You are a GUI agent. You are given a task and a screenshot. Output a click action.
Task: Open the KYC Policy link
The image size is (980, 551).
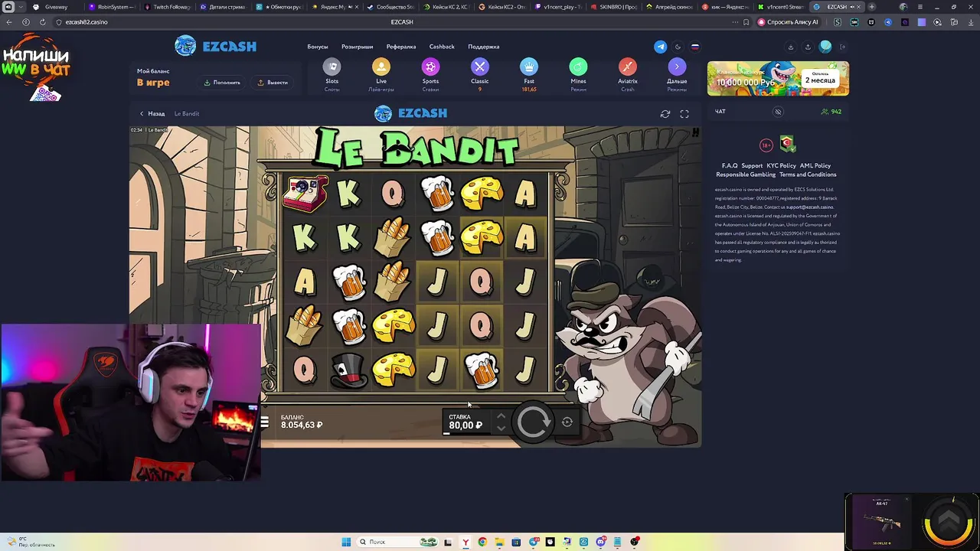coord(782,165)
